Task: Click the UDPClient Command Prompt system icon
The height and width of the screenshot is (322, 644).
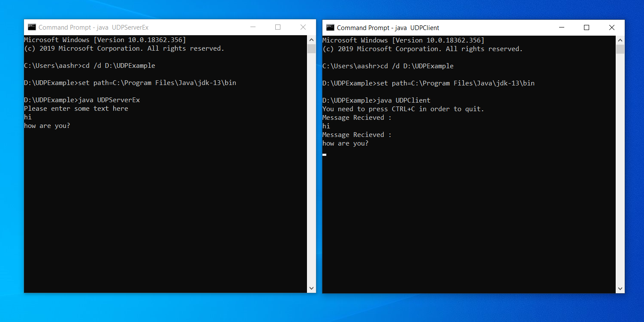Action: tap(330, 27)
